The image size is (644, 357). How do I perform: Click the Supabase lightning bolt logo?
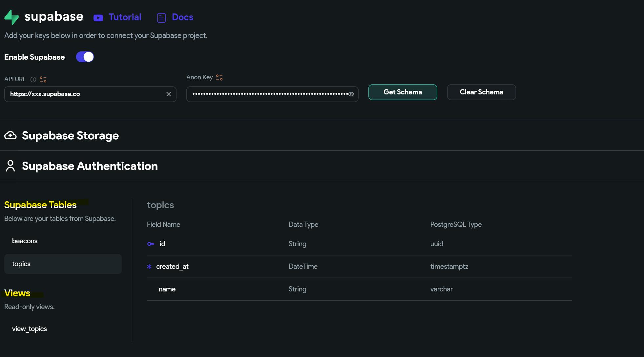point(12,17)
